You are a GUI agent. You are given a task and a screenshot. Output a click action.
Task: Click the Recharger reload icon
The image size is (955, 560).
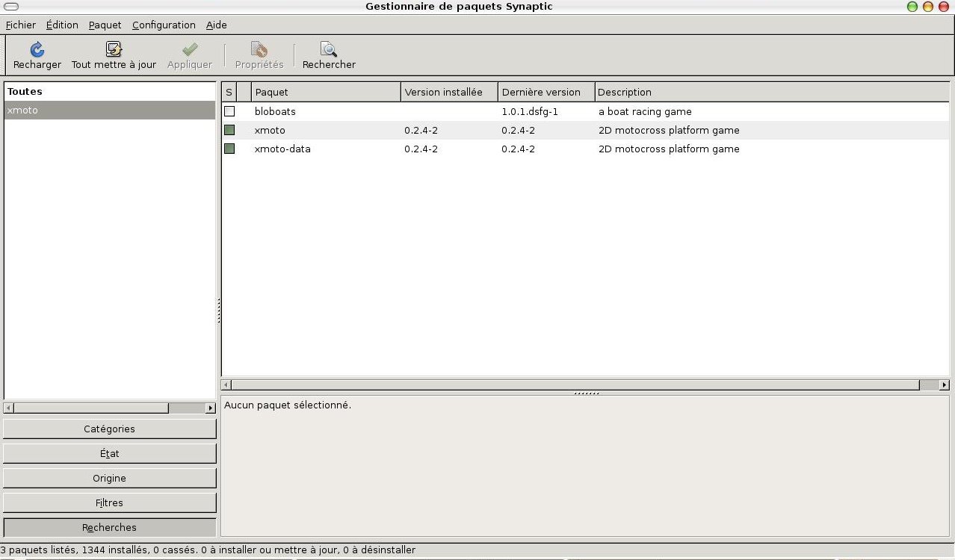pos(37,49)
